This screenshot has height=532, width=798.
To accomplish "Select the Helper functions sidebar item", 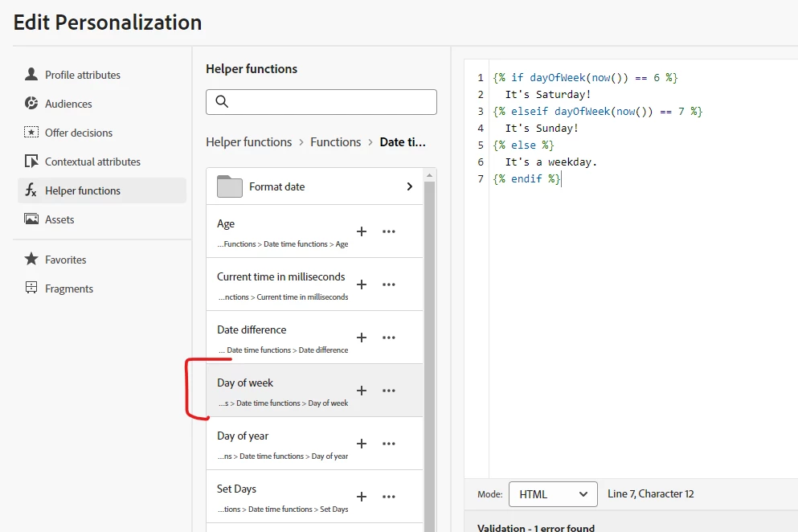I will [102, 190].
